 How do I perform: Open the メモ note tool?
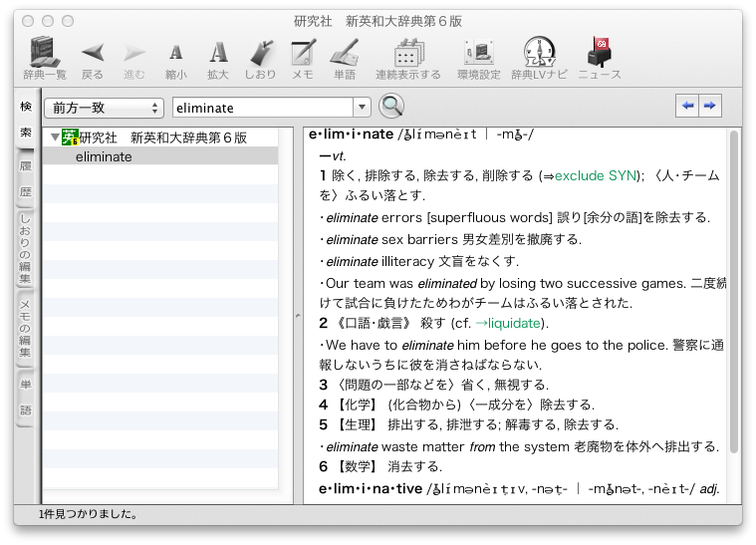pos(303,59)
